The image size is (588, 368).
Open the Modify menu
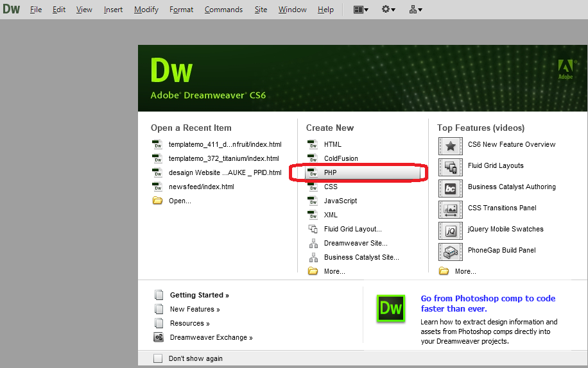(x=146, y=10)
